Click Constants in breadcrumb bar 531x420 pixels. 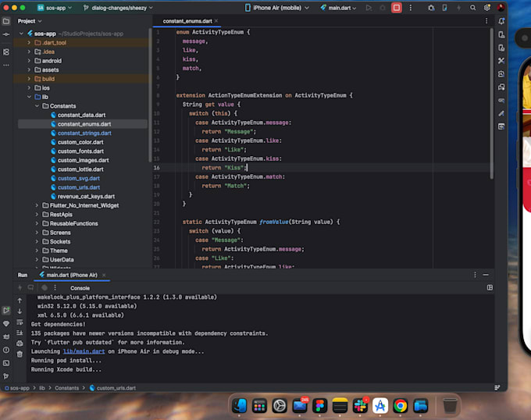[66, 388]
